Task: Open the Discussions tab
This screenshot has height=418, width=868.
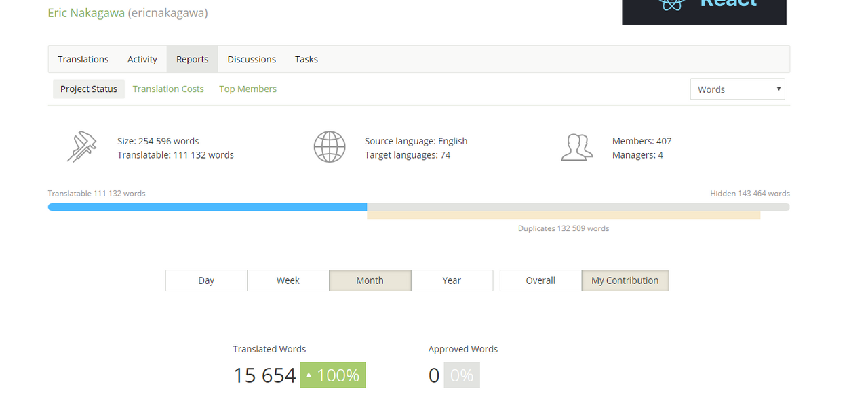Action: (252, 59)
